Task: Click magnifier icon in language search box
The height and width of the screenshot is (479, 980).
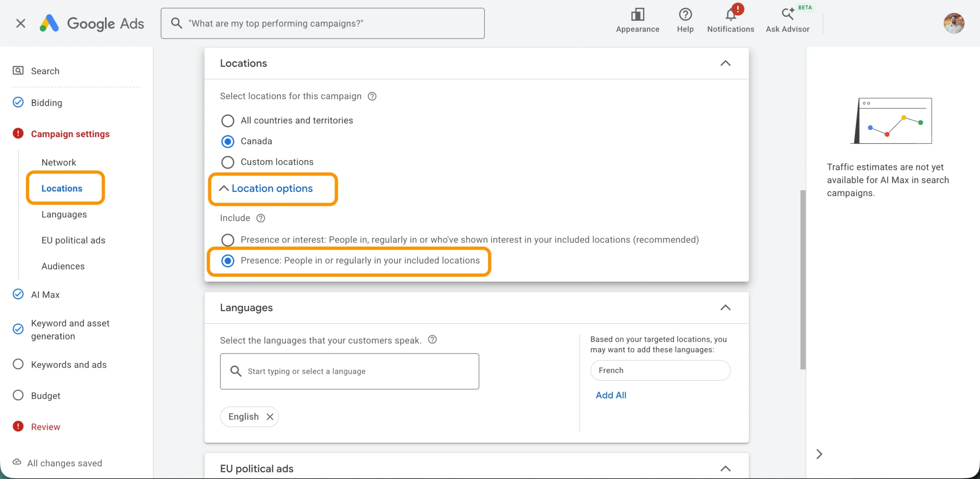Action: click(x=236, y=371)
